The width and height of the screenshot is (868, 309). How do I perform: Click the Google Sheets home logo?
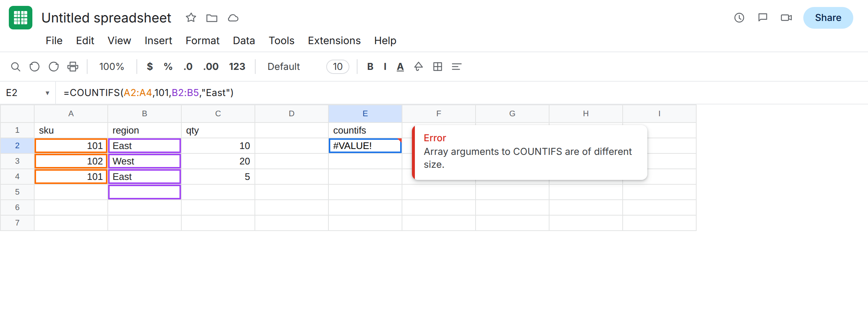click(21, 18)
